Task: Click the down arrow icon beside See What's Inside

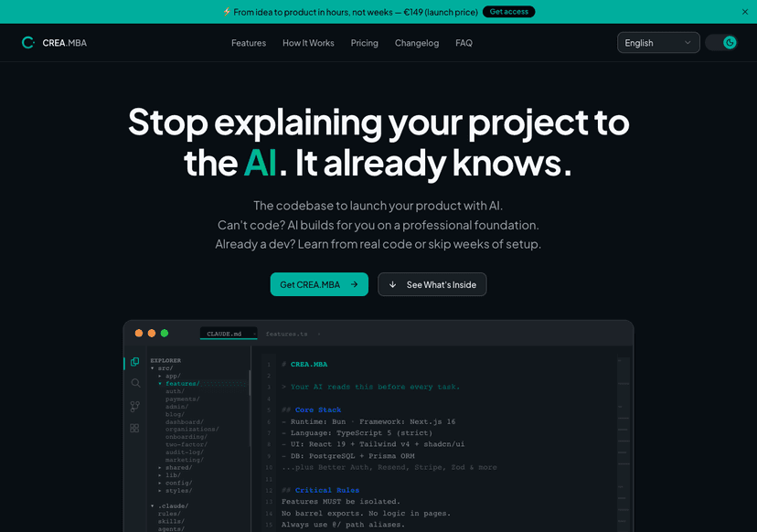Action: coord(393,284)
